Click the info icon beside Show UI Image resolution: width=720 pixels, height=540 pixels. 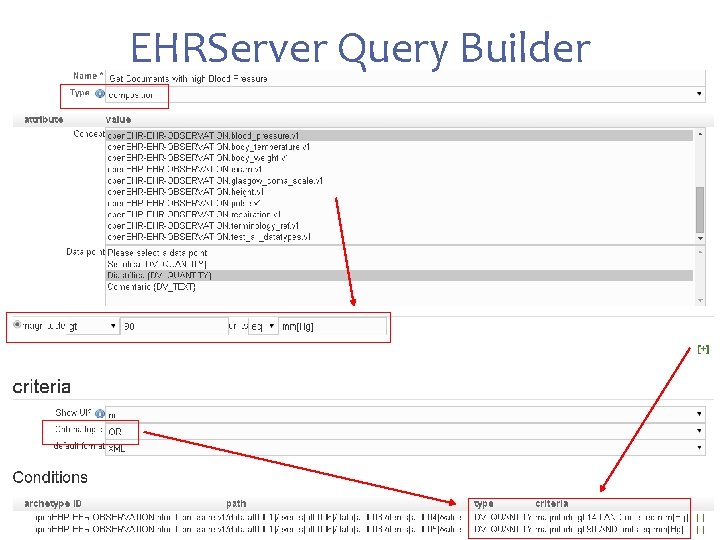coord(100,413)
